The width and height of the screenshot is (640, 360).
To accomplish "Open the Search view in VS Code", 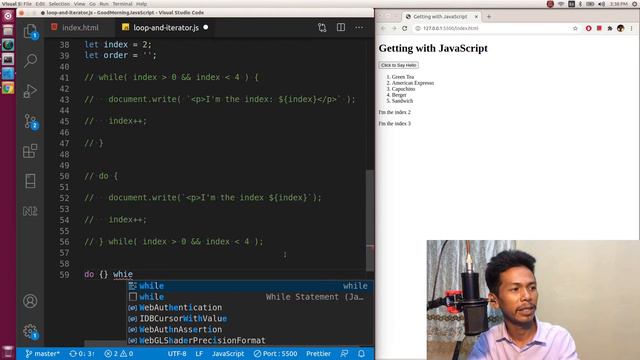I will [x=30, y=60].
